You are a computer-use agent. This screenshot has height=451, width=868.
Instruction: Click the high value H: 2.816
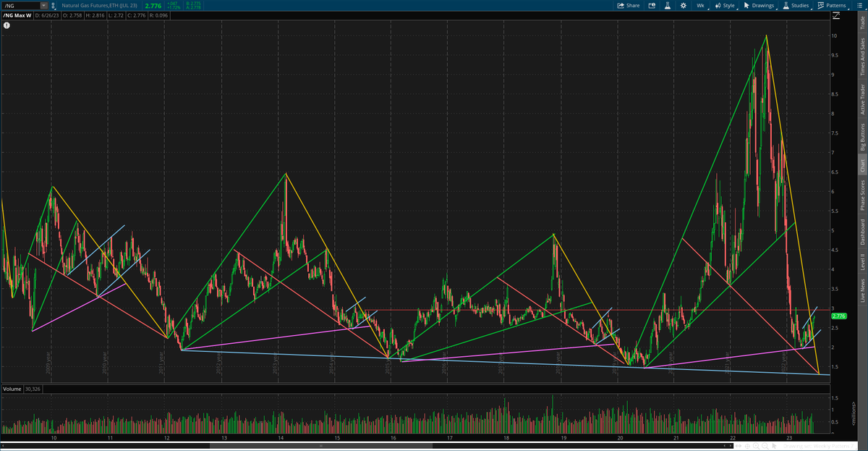click(95, 16)
